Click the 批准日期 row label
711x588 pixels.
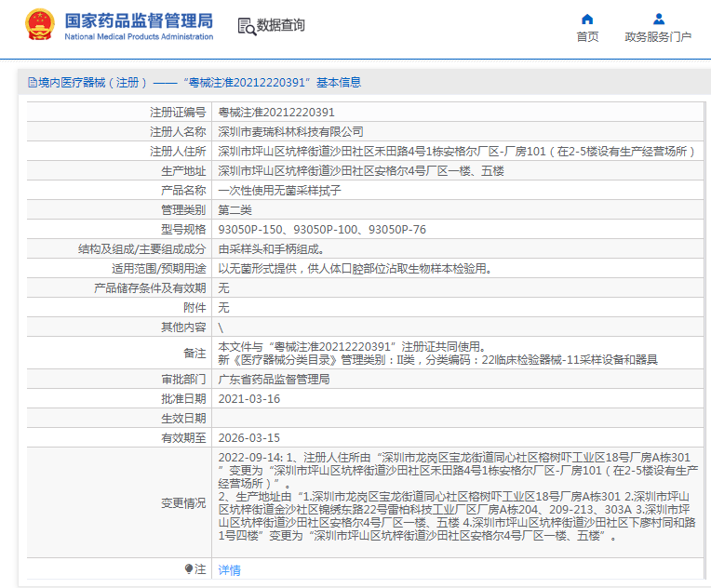tap(183, 399)
